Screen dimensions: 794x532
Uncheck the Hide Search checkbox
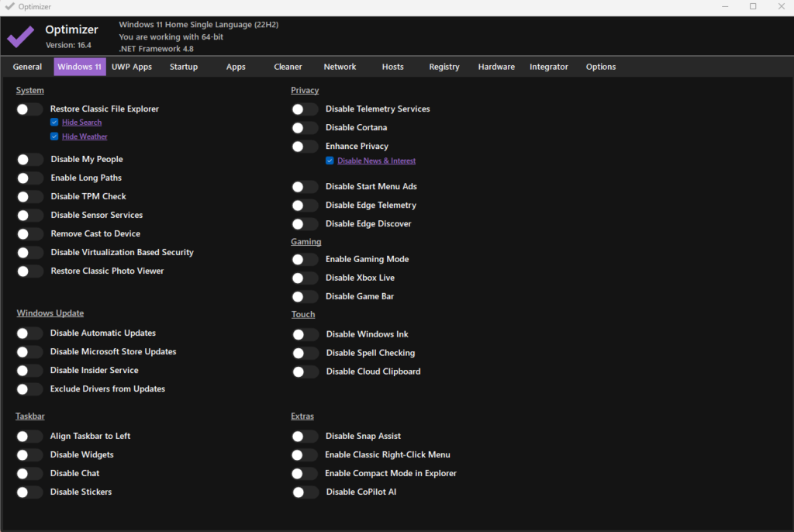click(54, 123)
